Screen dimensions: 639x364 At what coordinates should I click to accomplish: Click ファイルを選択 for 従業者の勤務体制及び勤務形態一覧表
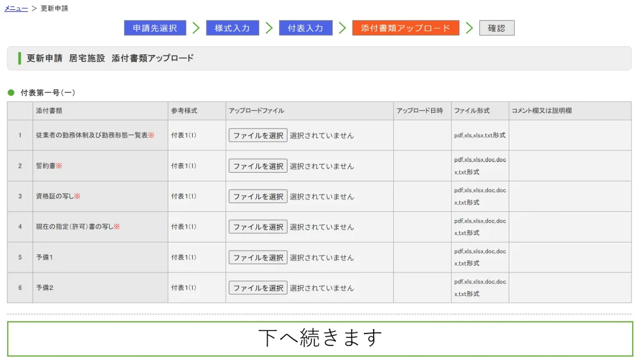257,135
